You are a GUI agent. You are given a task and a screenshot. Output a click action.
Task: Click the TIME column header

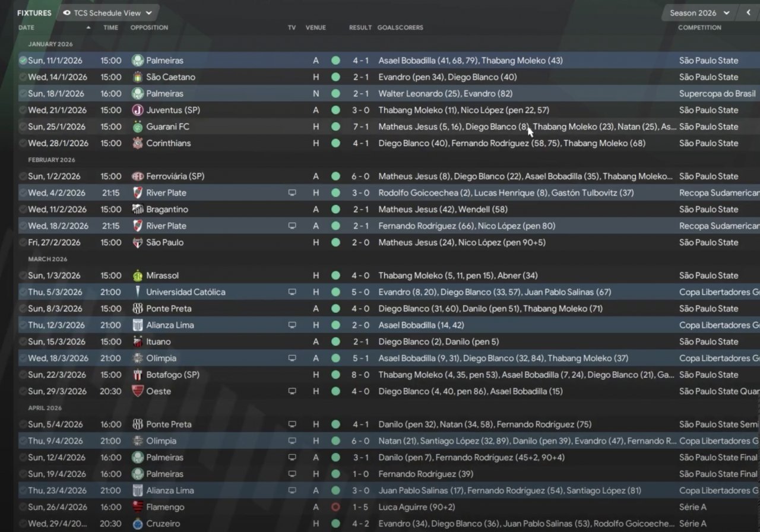(x=110, y=27)
